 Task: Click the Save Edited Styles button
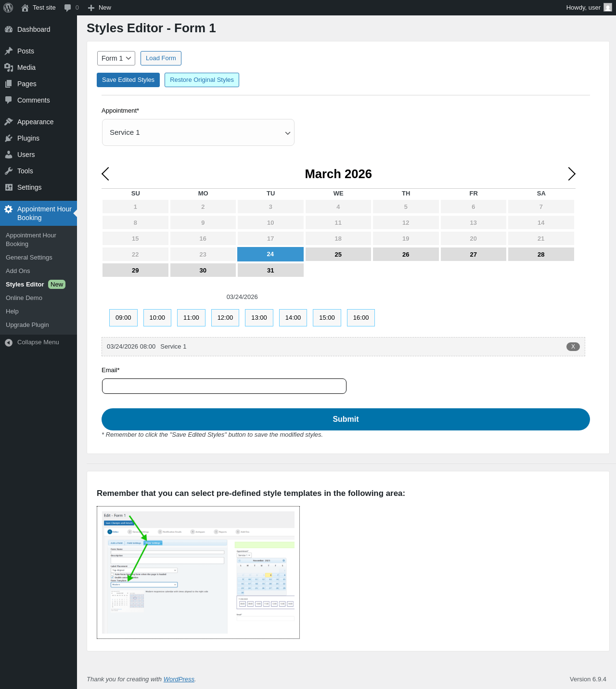[x=128, y=80]
